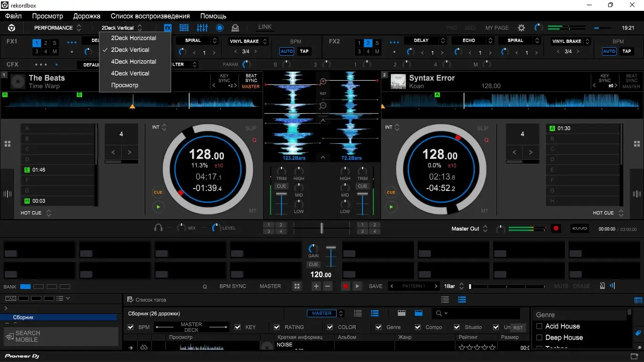
Task: Click the search field in the track browser
Action: tap(476, 313)
